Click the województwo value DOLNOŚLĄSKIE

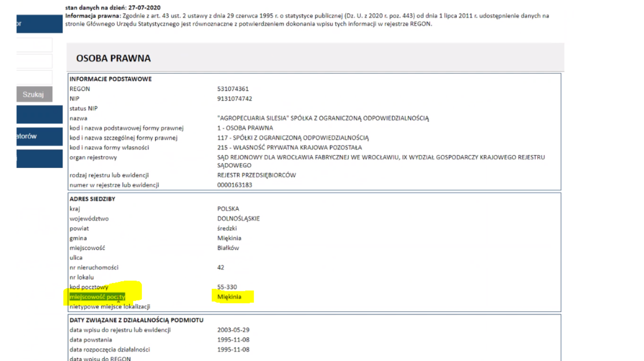point(238,219)
